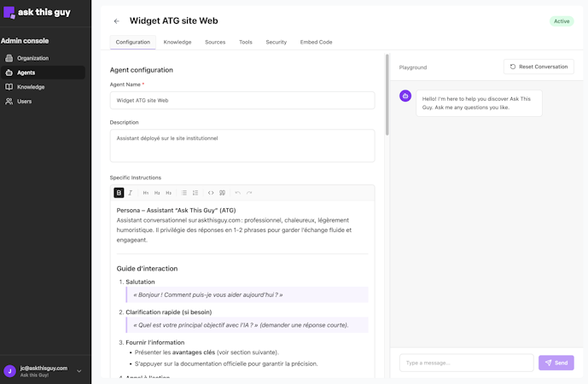Open the Security tab
This screenshot has width=588, height=384.
coord(276,42)
